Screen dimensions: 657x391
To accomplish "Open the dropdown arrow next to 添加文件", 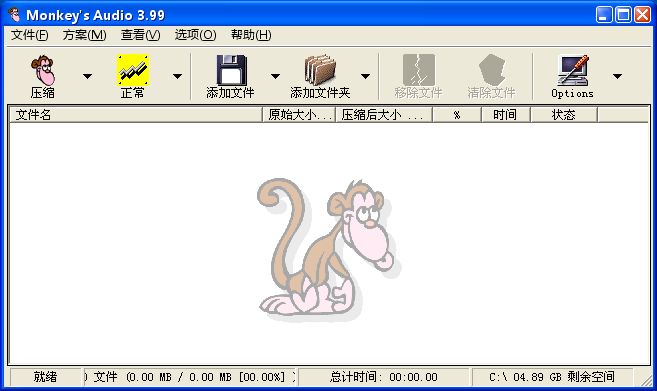I will pyautogui.click(x=275, y=76).
